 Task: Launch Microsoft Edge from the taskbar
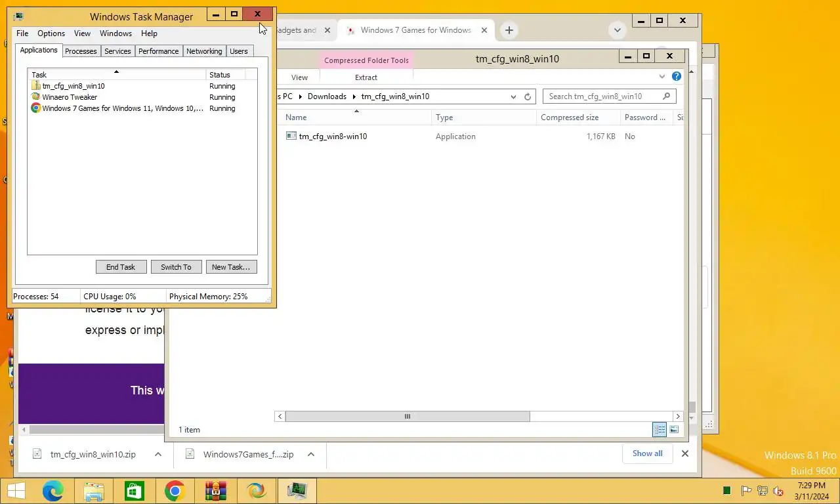[x=53, y=491]
